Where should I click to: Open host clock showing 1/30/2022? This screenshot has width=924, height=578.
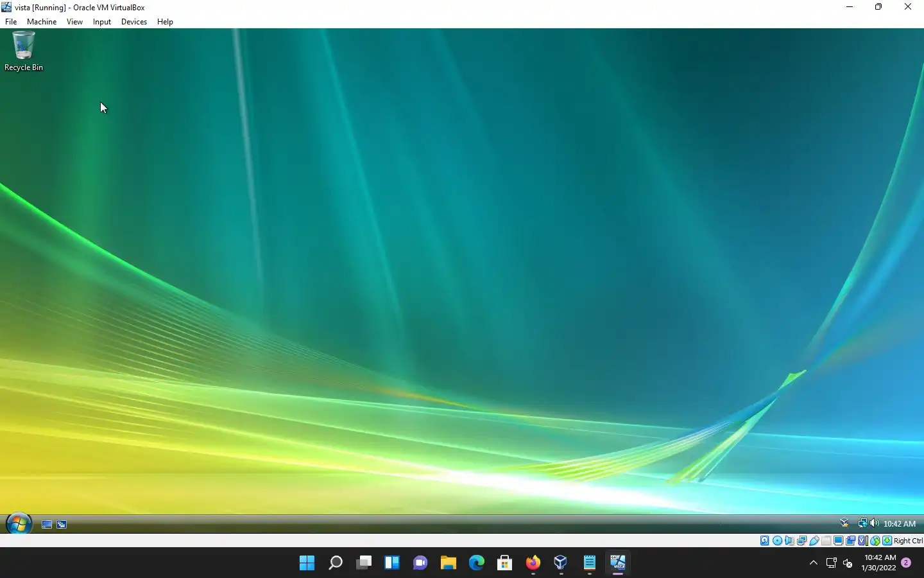(879, 563)
